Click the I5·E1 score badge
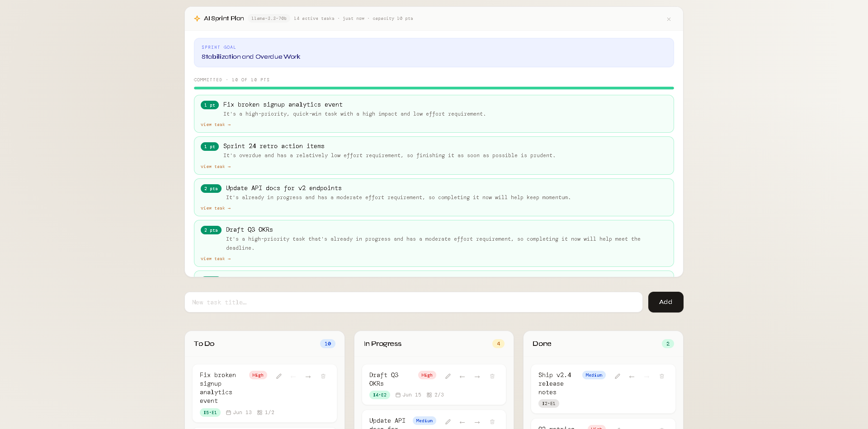868x429 pixels. (x=210, y=413)
